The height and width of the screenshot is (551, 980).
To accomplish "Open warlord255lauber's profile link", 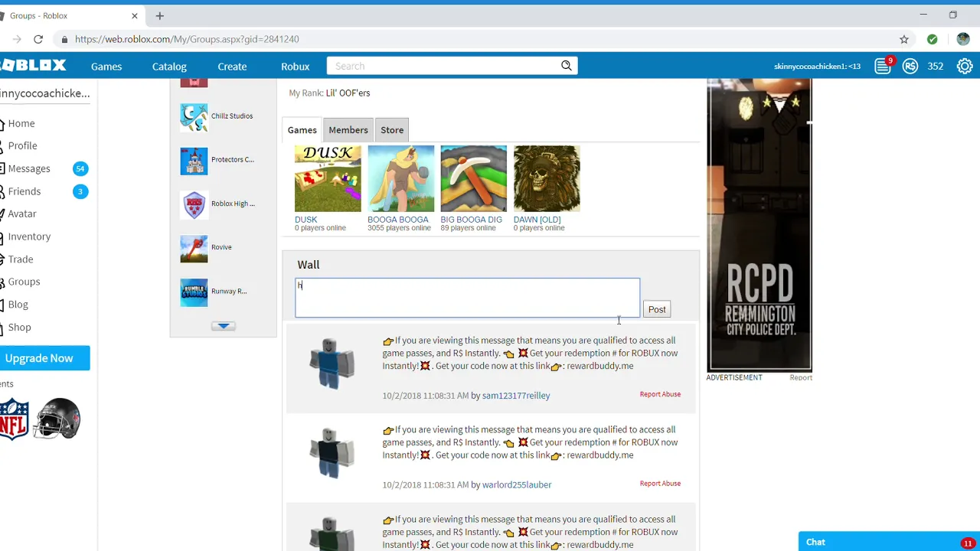I will (x=517, y=485).
